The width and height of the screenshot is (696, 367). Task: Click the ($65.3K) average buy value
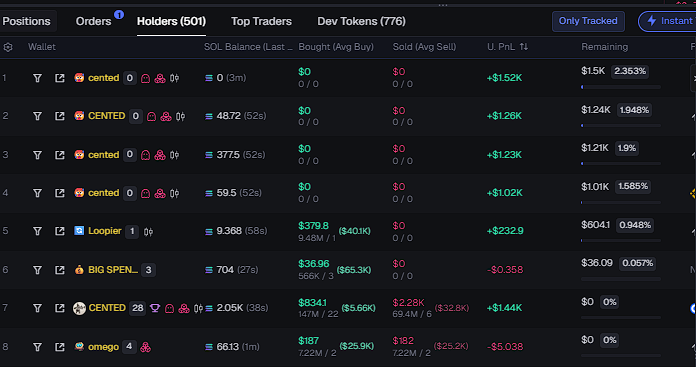354,270
